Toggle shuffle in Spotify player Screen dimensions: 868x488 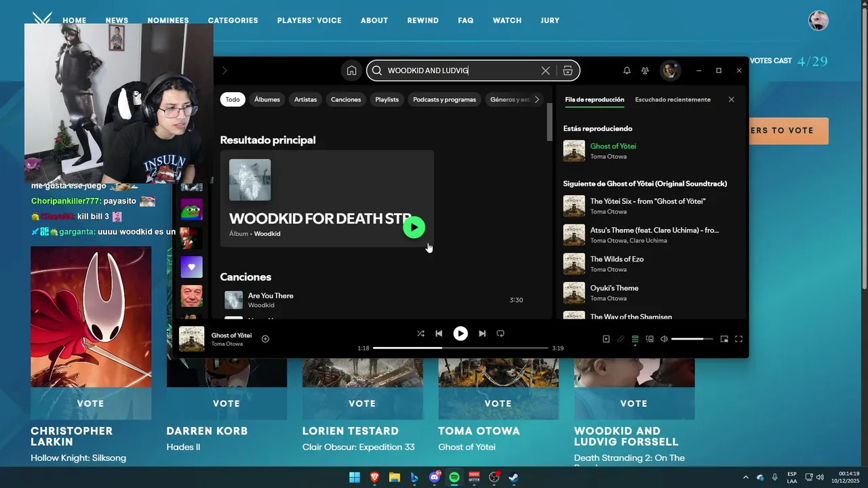(420, 333)
